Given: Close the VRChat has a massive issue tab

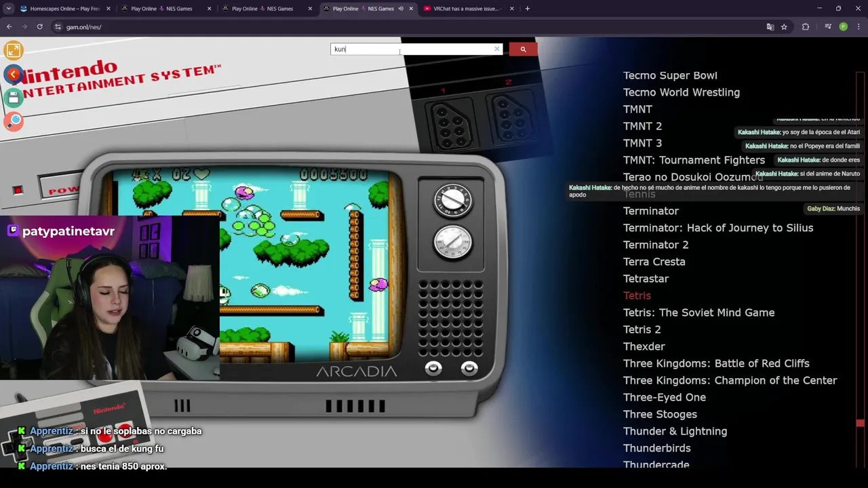Looking at the screenshot, I should click(512, 9).
